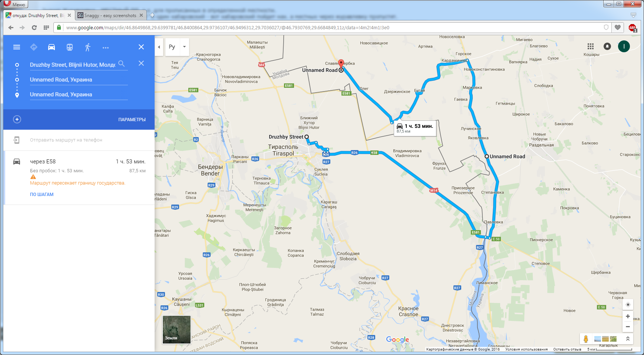
Task: Click the Druzhby Street map marker
Action: [x=307, y=137]
